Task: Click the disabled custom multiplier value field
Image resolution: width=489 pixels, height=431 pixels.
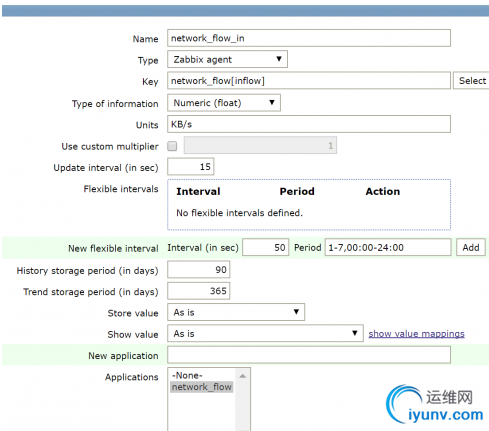Action: 260,145
